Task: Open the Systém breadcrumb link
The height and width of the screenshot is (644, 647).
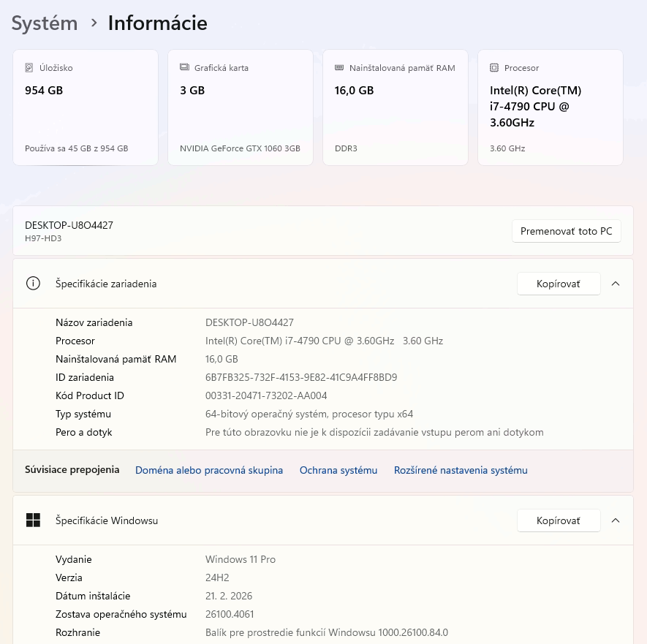Action: pyautogui.click(x=44, y=23)
